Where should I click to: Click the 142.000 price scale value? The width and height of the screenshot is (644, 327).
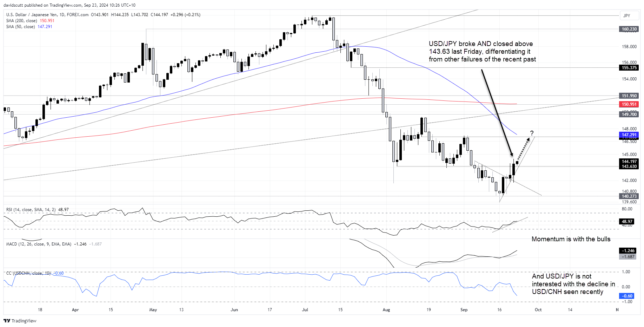tap(629, 181)
